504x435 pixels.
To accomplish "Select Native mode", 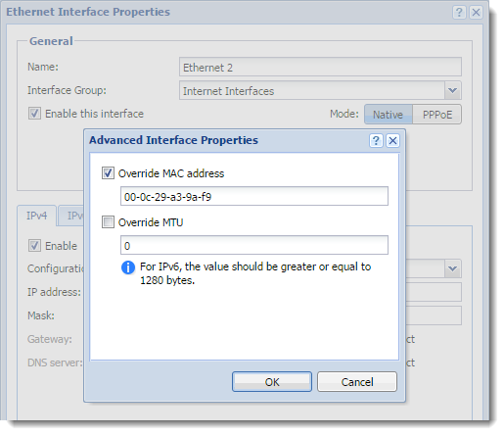I will tap(389, 115).
